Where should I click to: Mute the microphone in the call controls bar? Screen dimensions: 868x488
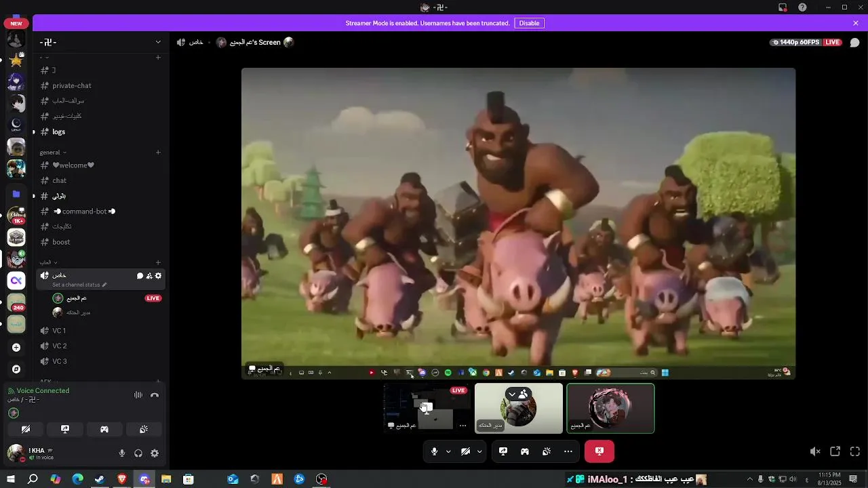(x=434, y=451)
